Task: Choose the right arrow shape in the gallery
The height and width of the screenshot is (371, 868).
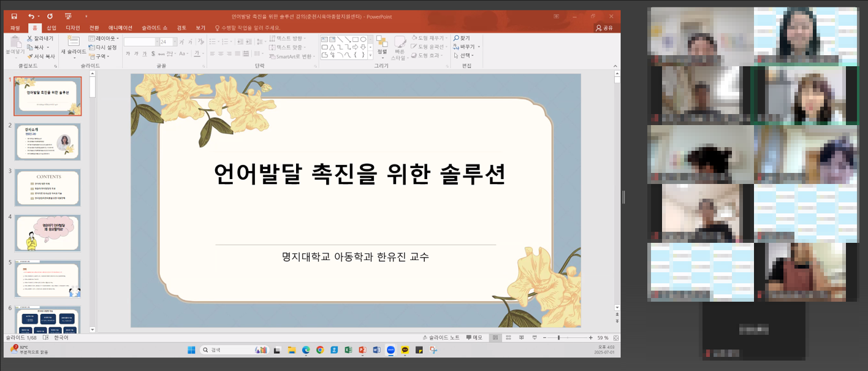Action: [x=355, y=47]
